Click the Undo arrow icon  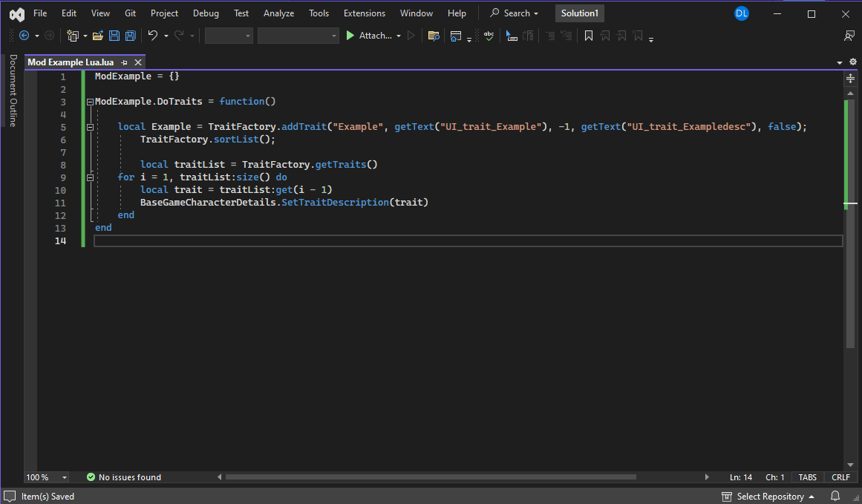tap(152, 36)
